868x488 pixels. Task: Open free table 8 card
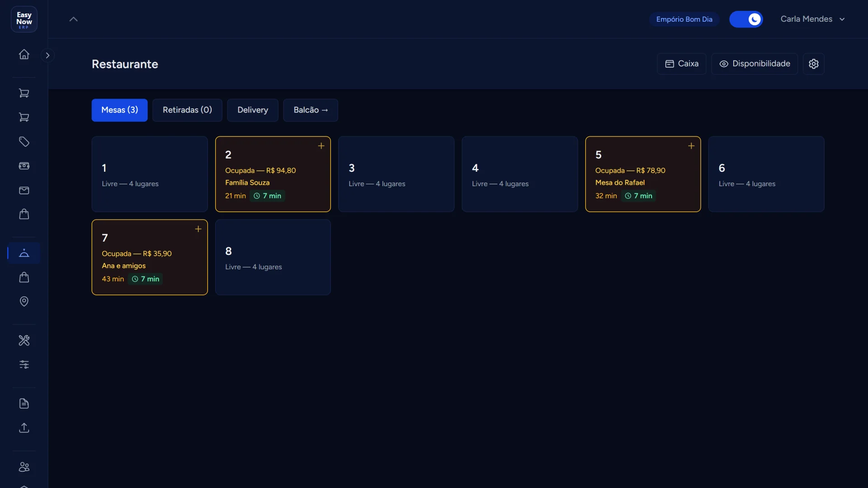coord(273,257)
